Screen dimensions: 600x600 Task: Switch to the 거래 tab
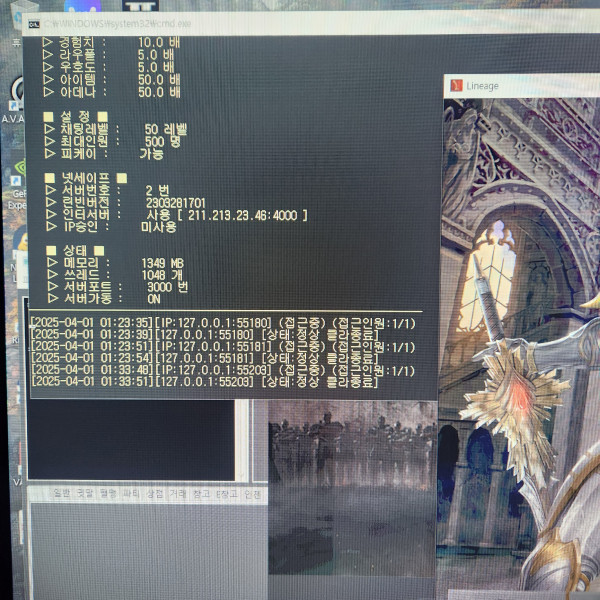[178, 494]
